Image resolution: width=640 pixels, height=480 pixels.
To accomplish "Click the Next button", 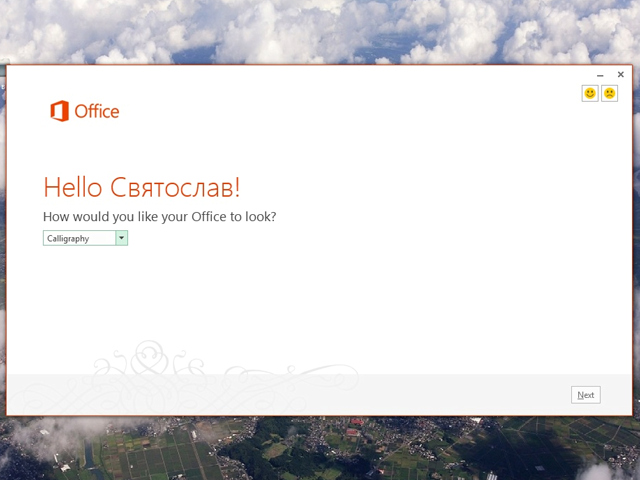I will 586,395.
